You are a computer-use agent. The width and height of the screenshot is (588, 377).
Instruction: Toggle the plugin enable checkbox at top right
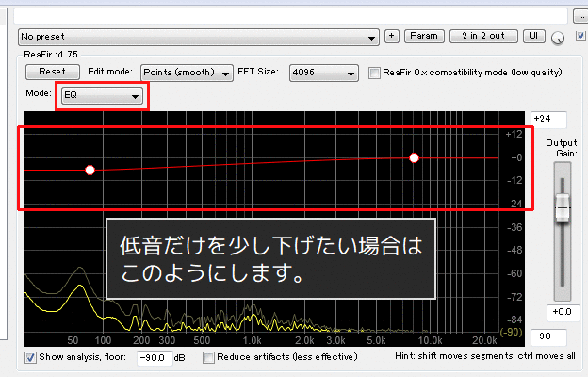tap(580, 36)
